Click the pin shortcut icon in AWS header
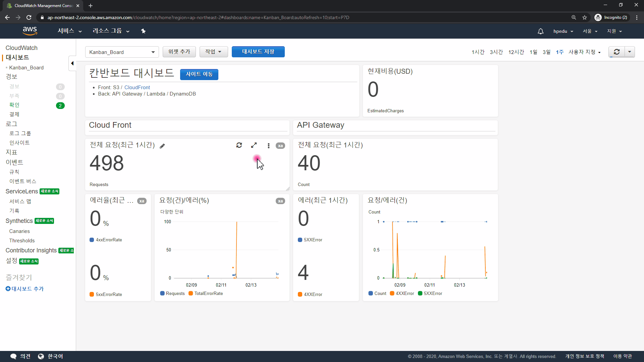 click(x=143, y=31)
